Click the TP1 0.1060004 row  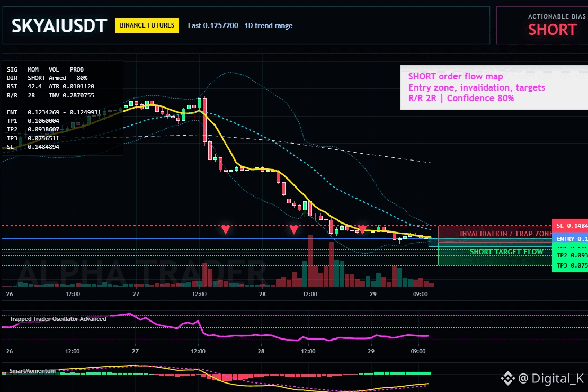(x=33, y=121)
